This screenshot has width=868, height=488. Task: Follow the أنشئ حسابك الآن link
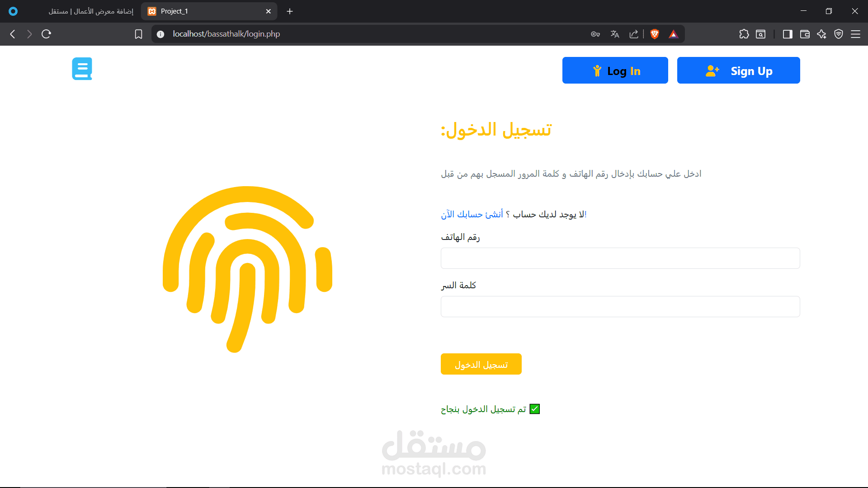[472, 214]
